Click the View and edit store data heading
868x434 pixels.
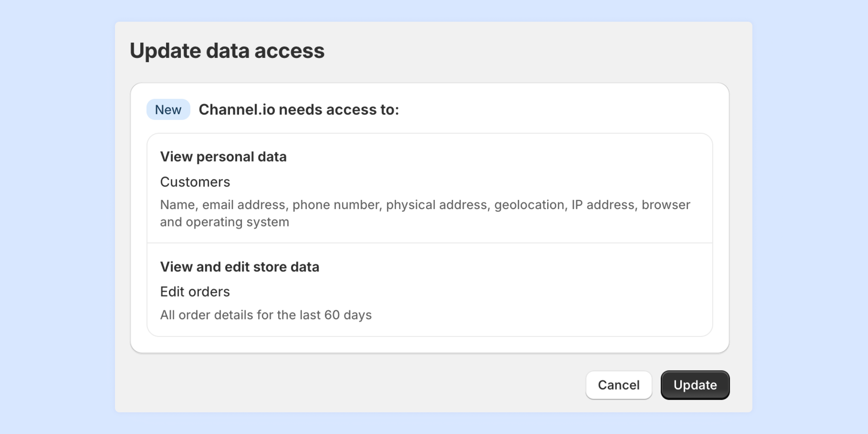(239, 267)
